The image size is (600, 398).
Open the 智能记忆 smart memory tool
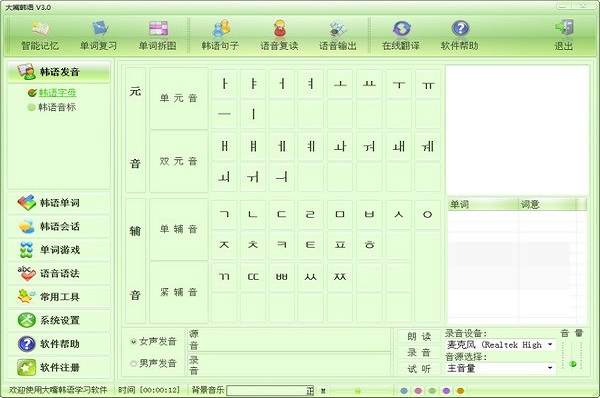point(40,35)
